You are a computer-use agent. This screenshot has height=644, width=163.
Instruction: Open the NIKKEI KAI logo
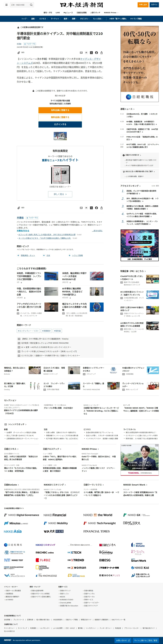140,568
